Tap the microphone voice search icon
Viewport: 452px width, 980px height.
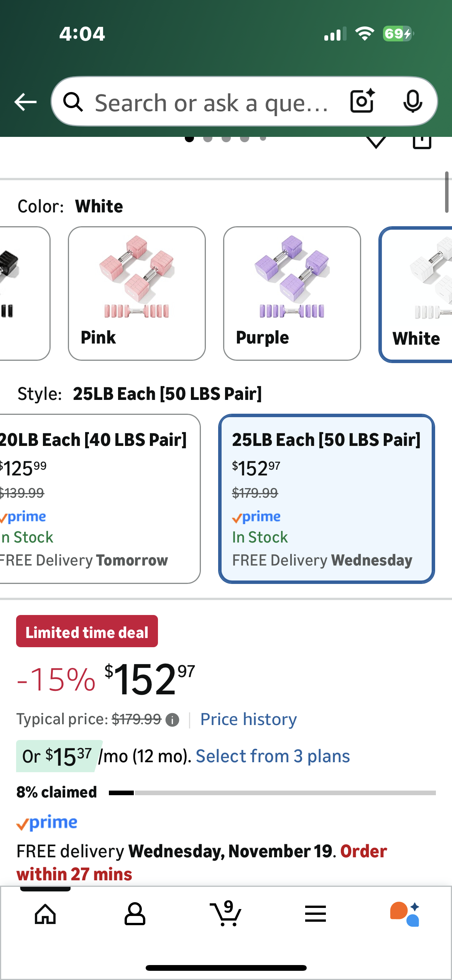[x=413, y=102]
